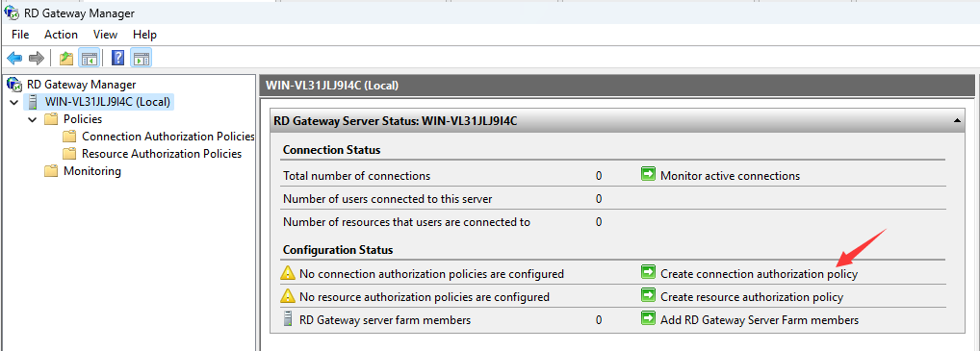Click the 0 value for farm members
Image resolution: width=980 pixels, height=351 pixels.
pos(599,320)
